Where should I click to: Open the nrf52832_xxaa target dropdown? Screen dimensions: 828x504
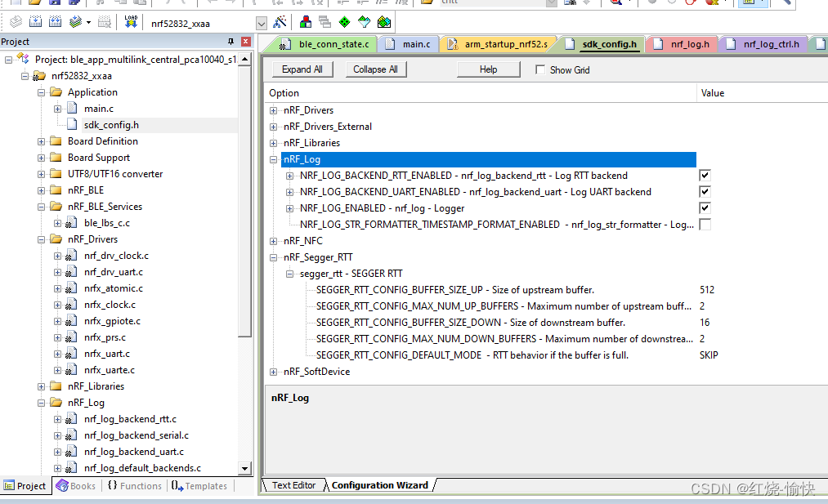click(262, 23)
